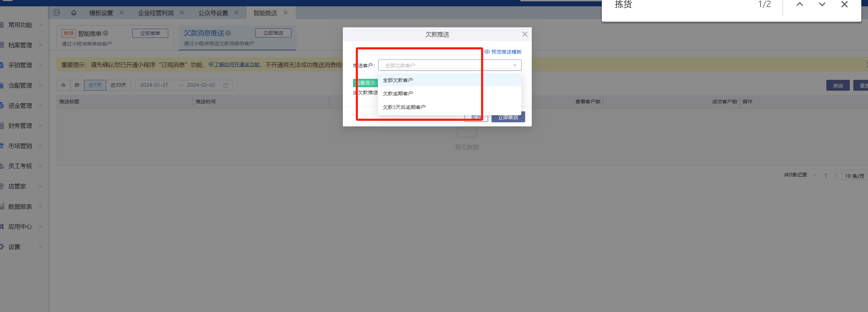Go to previous find-in-page result arrow
This screenshot has height=312, width=868.
(x=800, y=5)
